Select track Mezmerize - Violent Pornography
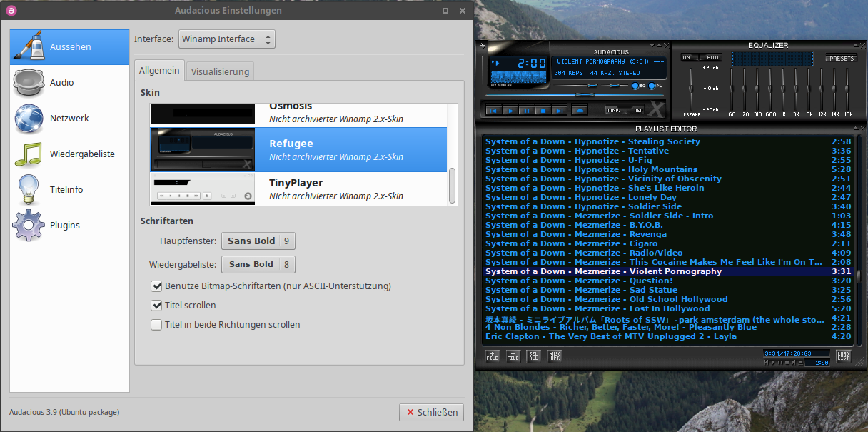Screen dimensions: 868x432 click(669, 271)
